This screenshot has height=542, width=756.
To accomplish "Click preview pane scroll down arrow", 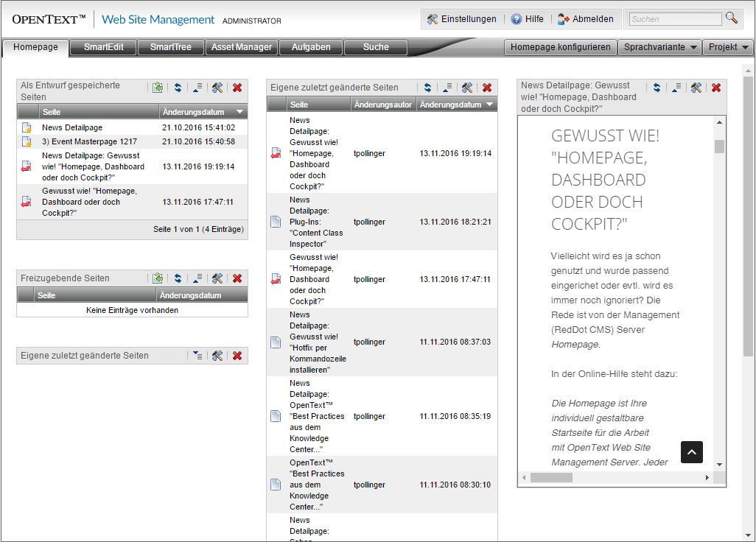I will click(719, 465).
